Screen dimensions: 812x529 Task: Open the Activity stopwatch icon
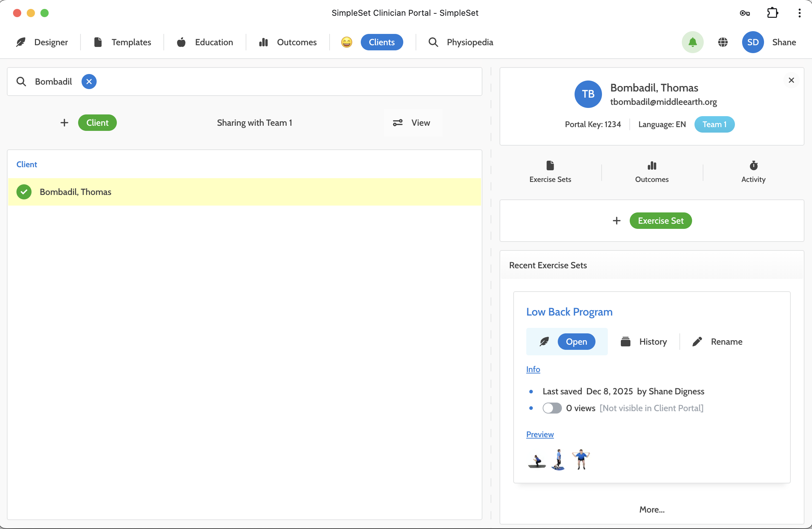[x=753, y=166]
